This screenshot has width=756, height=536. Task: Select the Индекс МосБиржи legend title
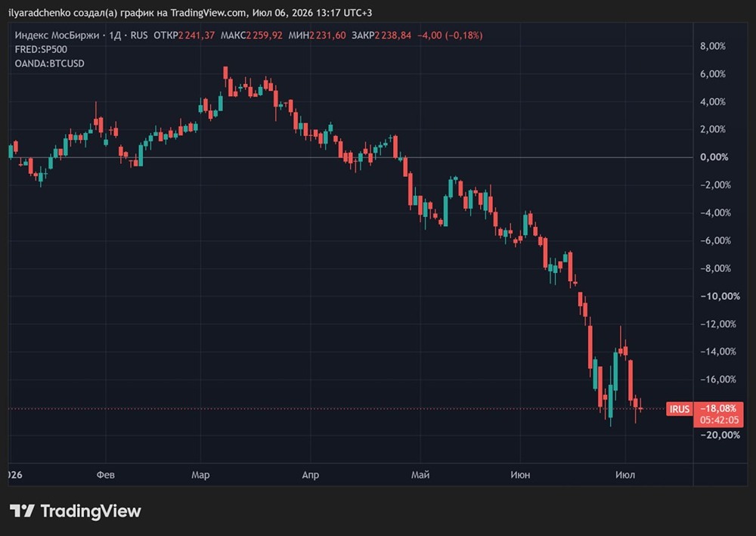pos(57,36)
